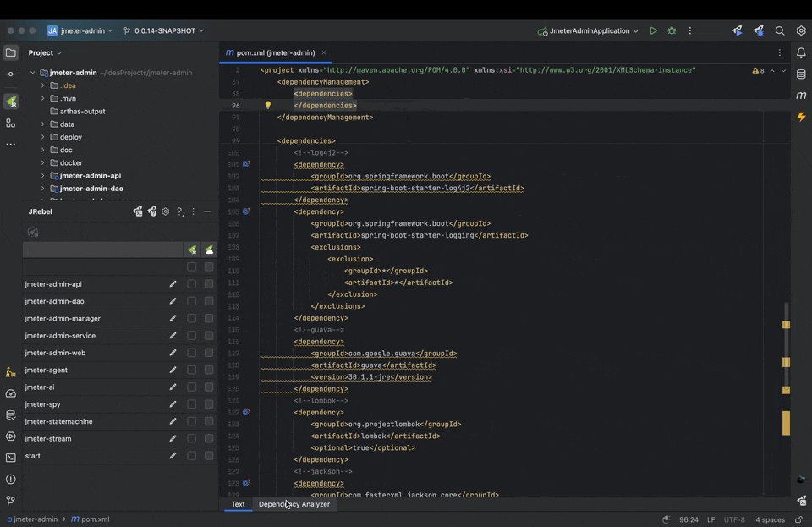Viewport: 812px width, 527px height.
Task: Click the JRebel module filter input field
Action: (x=102, y=250)
